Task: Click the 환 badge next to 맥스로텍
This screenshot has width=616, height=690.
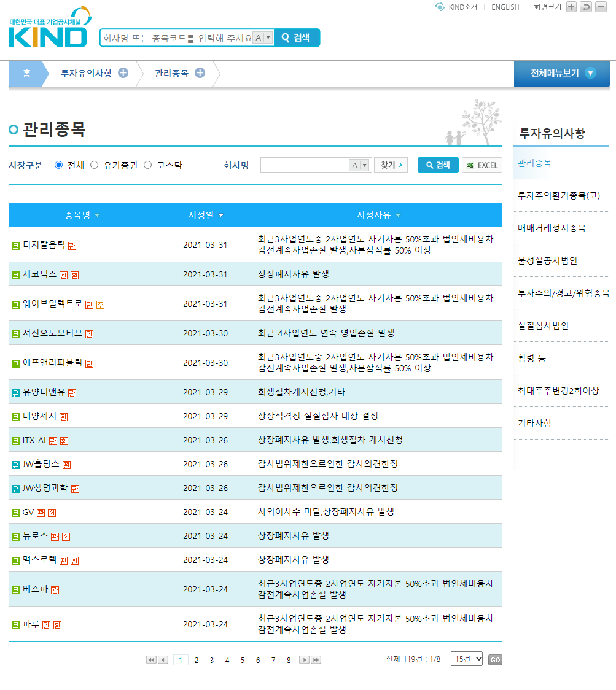Action: (x=75, y=560)
